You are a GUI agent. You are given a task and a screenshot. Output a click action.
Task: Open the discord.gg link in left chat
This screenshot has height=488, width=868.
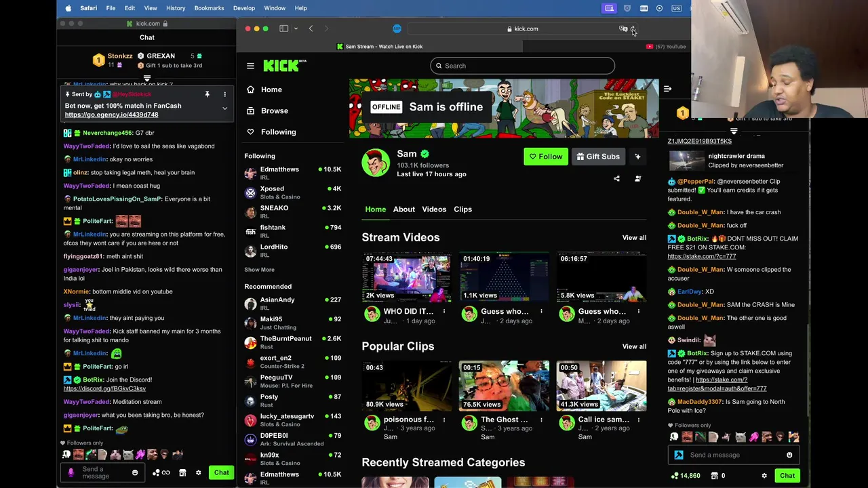tap(104, 389)
